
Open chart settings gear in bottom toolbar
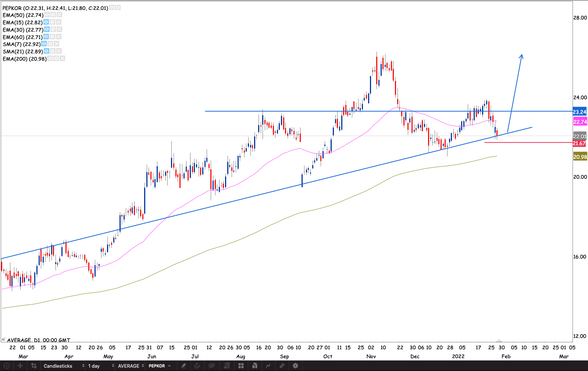tap(295, 366)
